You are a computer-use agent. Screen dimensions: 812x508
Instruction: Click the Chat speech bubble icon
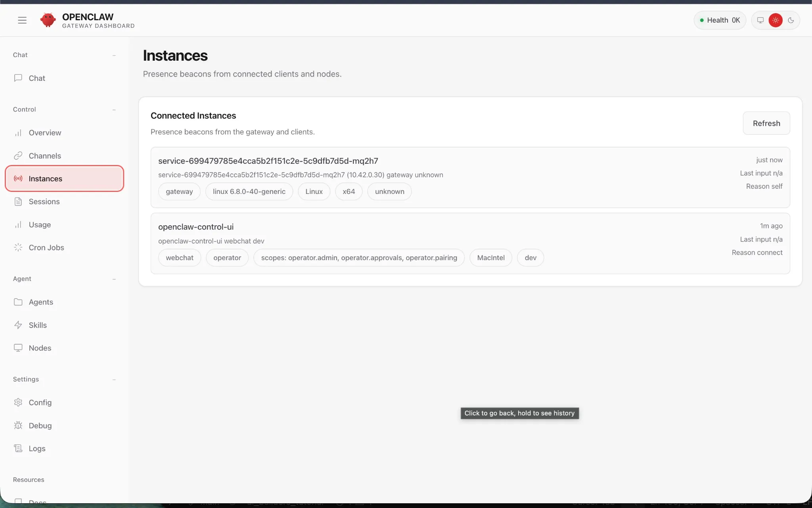coord(18,78)
